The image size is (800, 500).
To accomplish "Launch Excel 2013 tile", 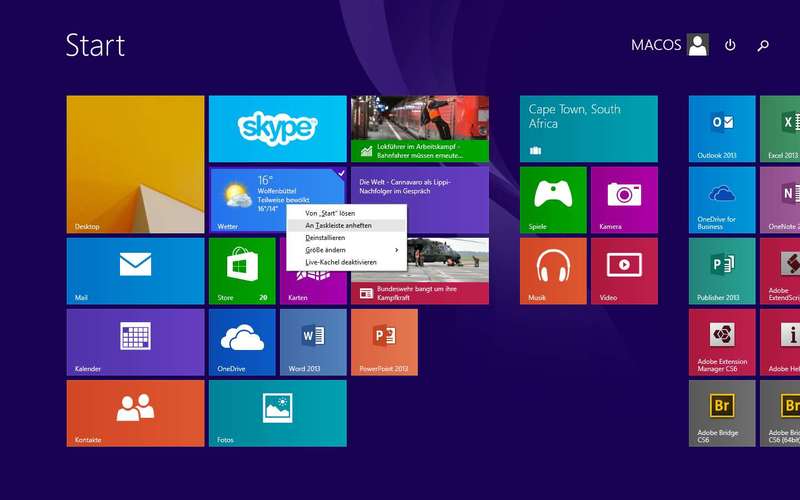I will point(780,129).
